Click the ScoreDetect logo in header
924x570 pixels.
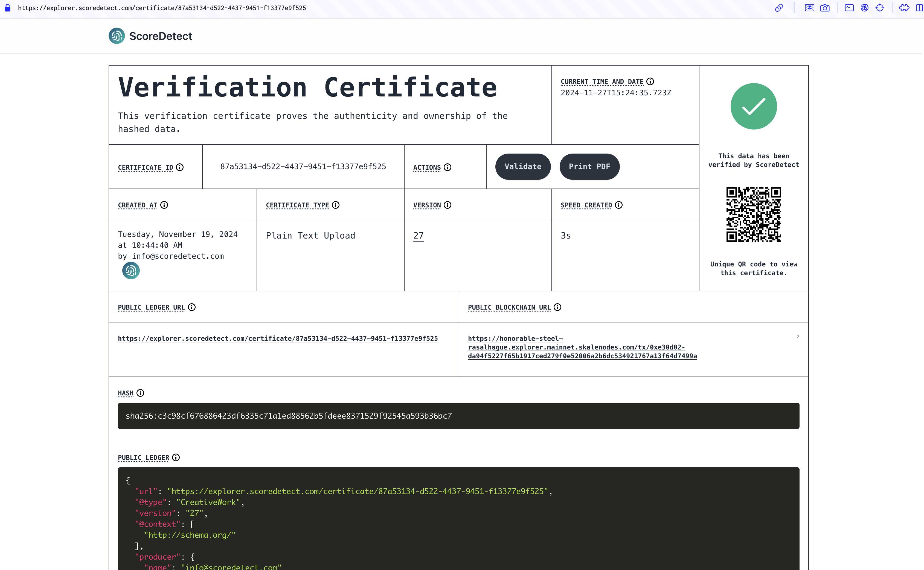150,36
